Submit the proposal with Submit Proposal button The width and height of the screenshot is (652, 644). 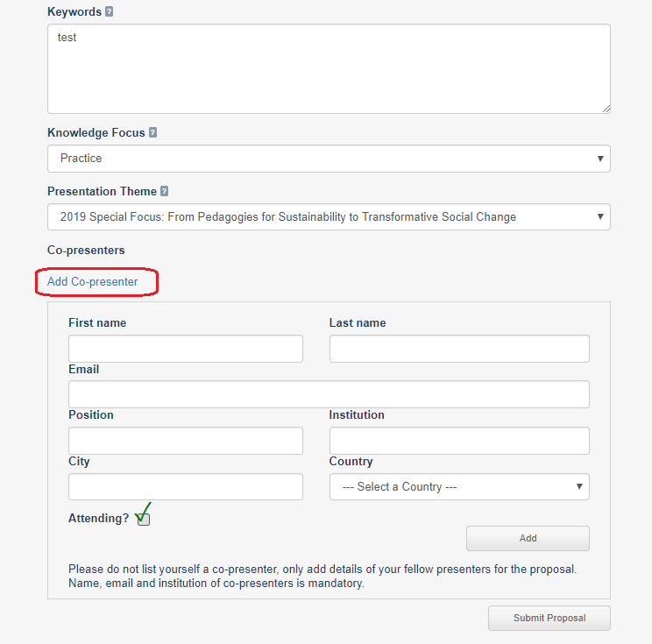tap(549, 618)
